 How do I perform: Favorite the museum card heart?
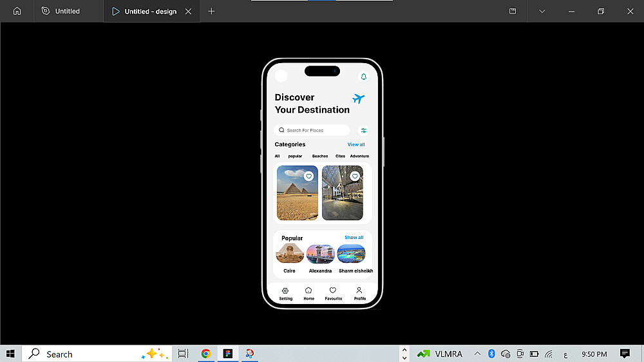(x=355, y=176)
